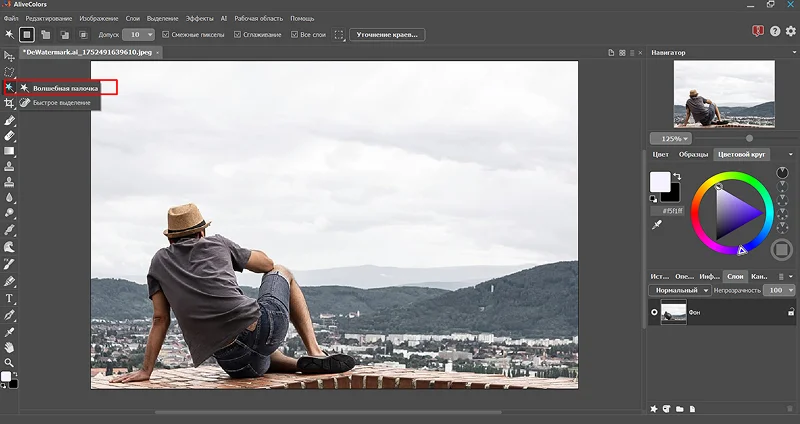Open the Помощь menu

click(x=303, y=18)
